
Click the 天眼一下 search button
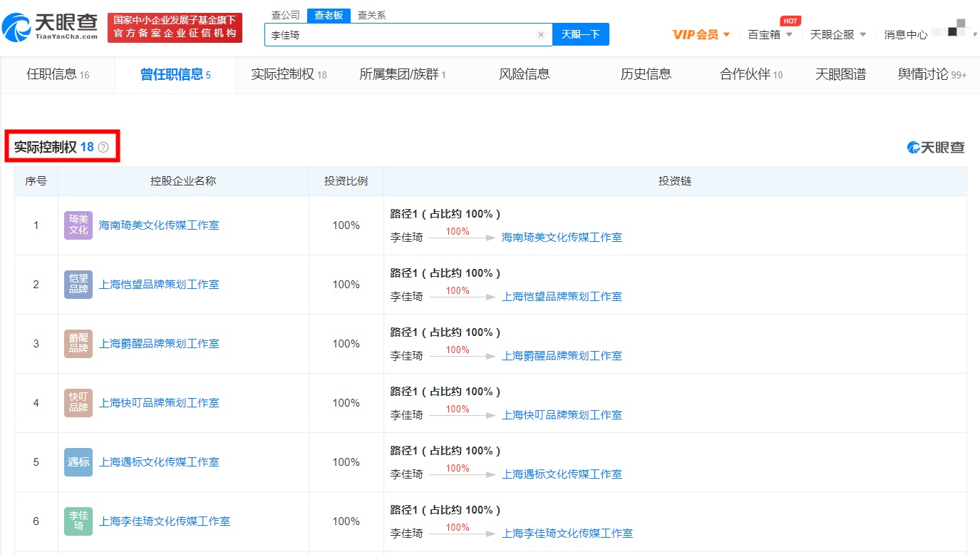pyautogui.click(x=581, y=34)
